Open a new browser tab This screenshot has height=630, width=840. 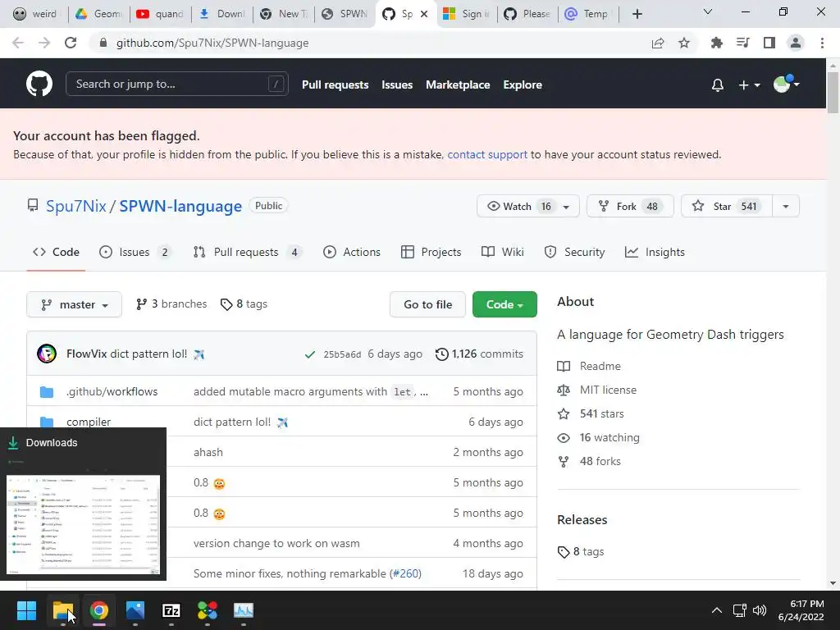tap(637, 14)
